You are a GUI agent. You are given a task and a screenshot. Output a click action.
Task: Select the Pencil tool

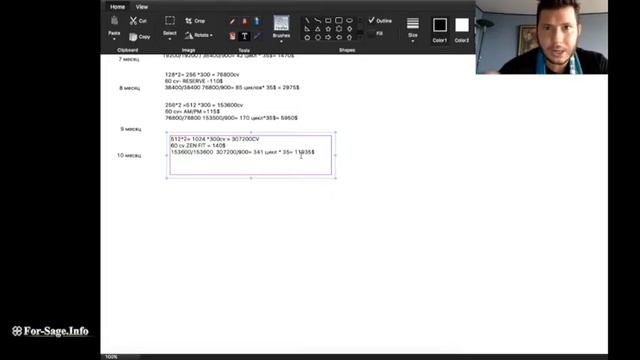[x=232, y=21]
